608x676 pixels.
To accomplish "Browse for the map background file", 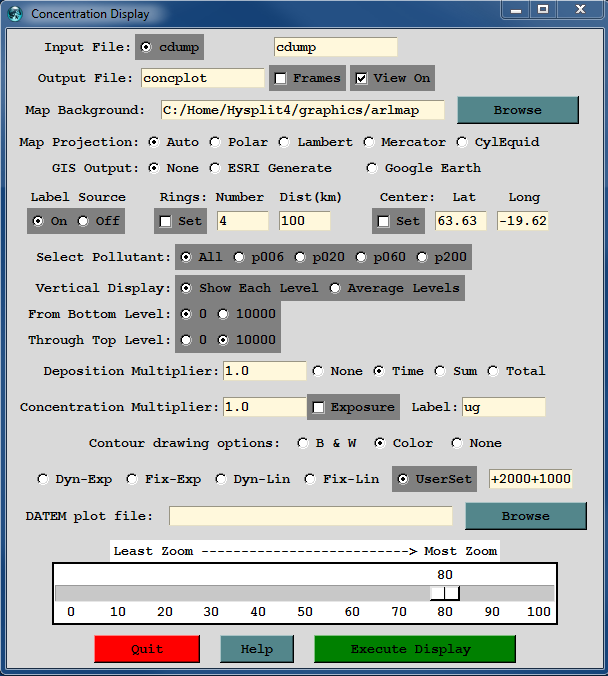I will 517,110.
